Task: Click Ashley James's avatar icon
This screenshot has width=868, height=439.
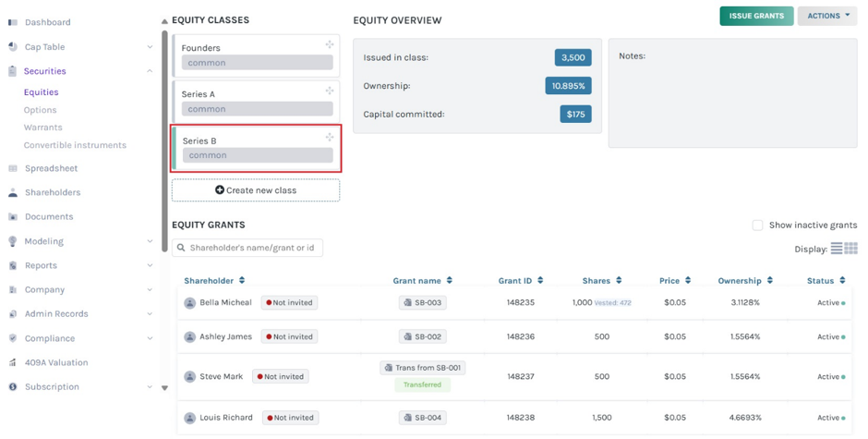Action: pos(190,337)
